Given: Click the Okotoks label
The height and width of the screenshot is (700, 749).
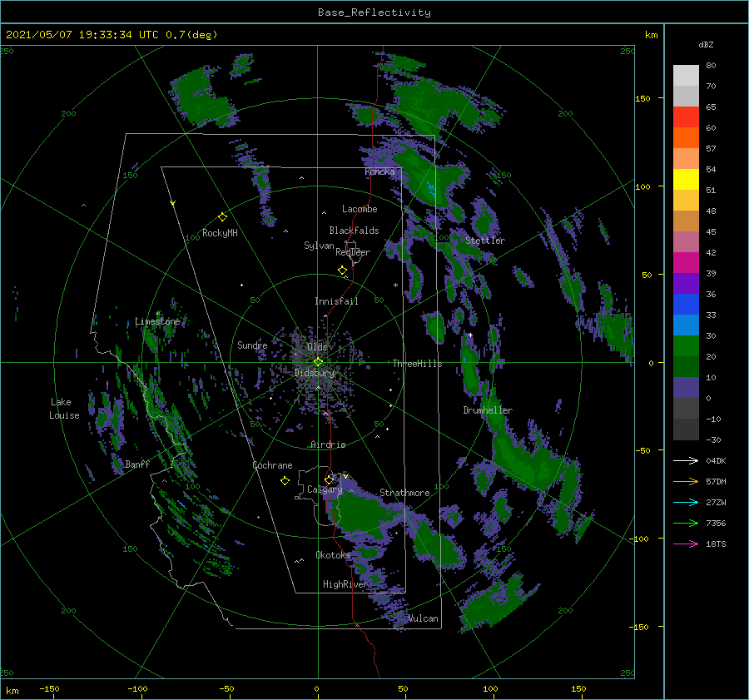Looking at the screenshot, I should click(x=333, y=555).
